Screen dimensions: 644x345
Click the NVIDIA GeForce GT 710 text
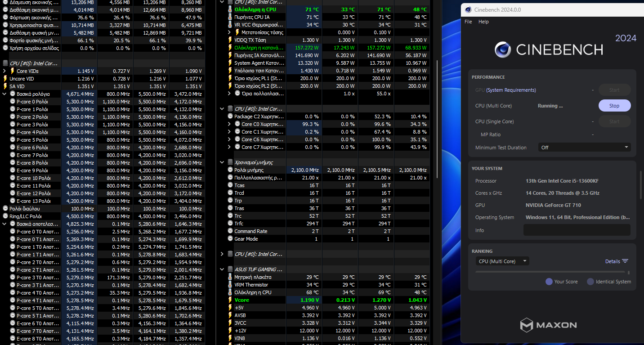point(554,205)
